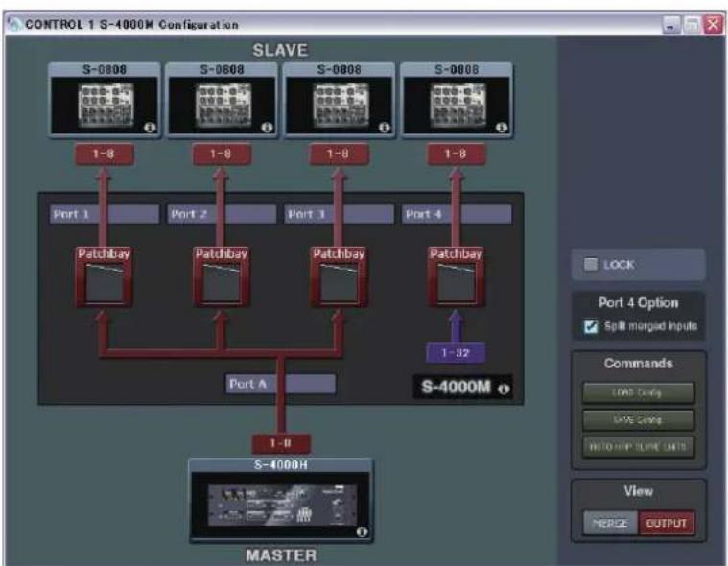Viewport: 728px width, 566px height.
Task: Click the info icon beside S-4000M label
Action: [x=504, y=389]
